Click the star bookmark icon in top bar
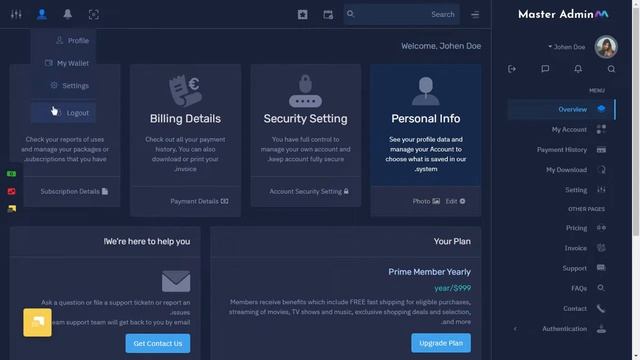640x360 pixels. (x=302, y=15)
